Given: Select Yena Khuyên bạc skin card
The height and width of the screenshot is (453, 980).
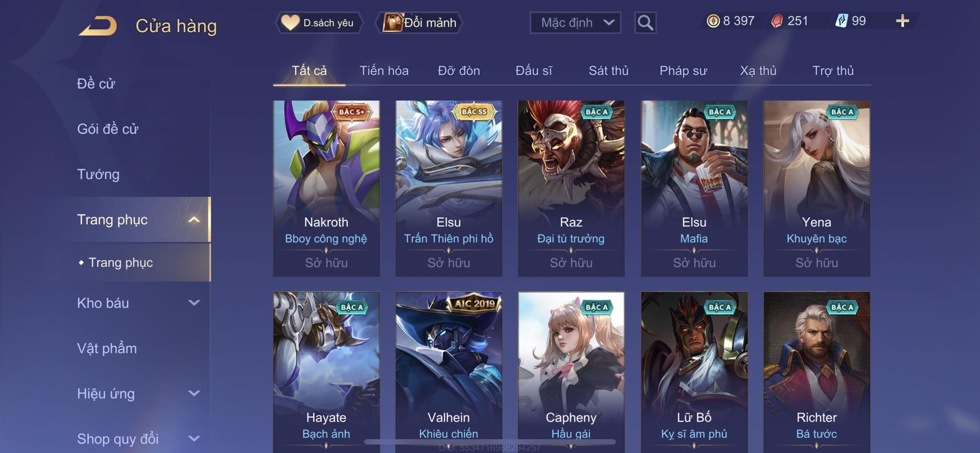Looking at the screenshot, I should click(x=816, y=188).
